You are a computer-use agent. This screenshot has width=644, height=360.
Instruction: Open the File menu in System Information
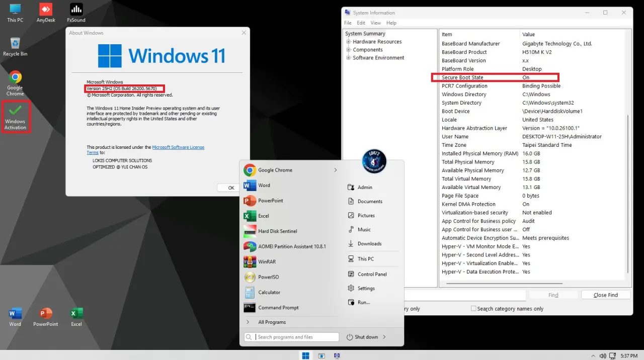[x=348, y=23]
